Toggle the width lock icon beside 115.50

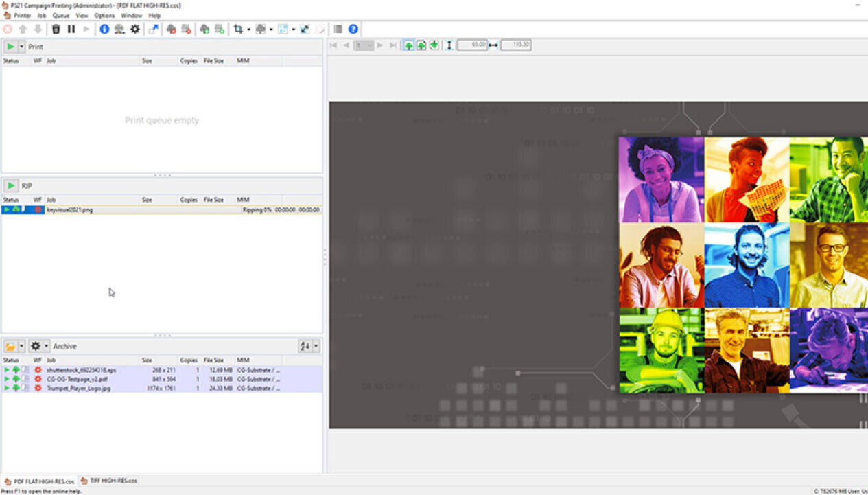[493, 45]
